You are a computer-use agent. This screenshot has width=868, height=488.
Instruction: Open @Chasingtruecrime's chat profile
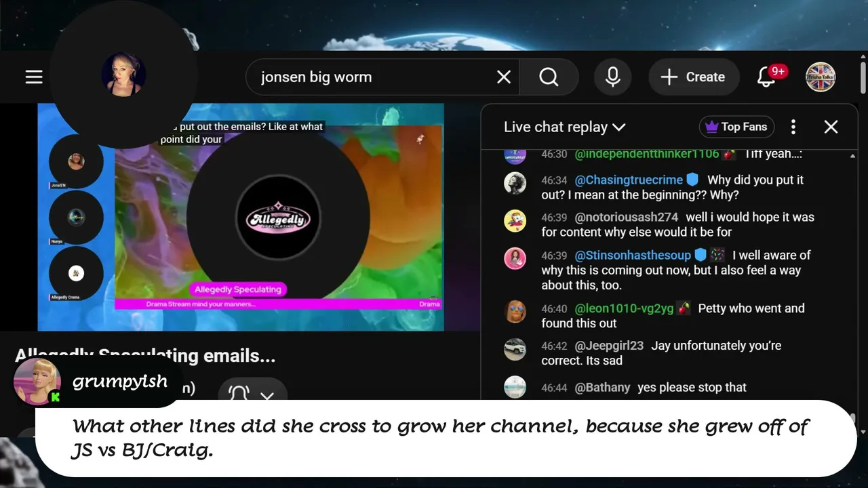pyautogui.click(x=630, y=180)
